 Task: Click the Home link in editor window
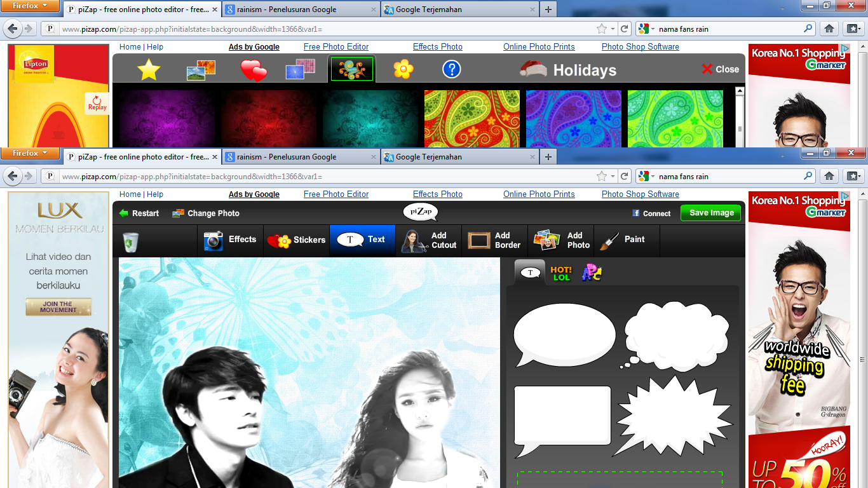point(130,194)
